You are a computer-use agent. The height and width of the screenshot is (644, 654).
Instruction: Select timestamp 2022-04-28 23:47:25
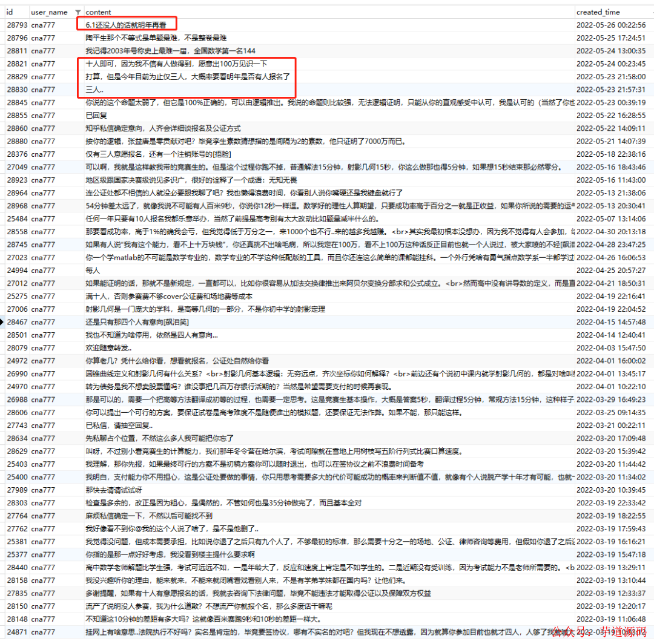611,245
